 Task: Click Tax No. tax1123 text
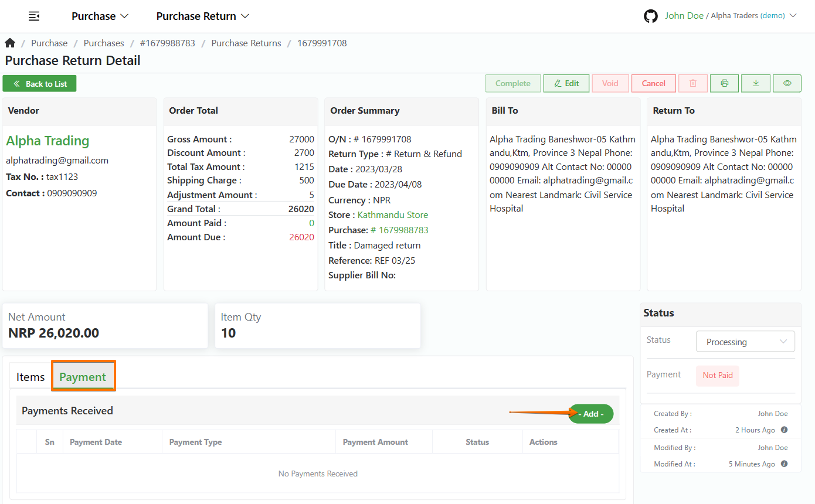(x=42, y=176)
